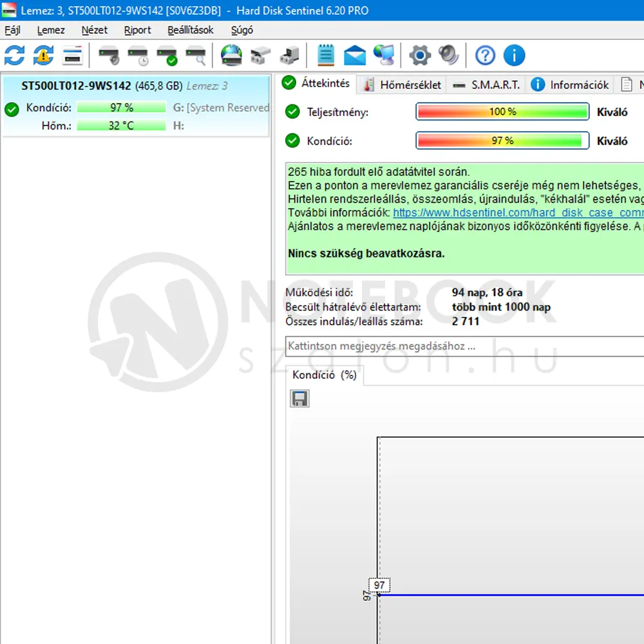
Task: Click the disk with magnifier icon
Action: click(195, 55)
